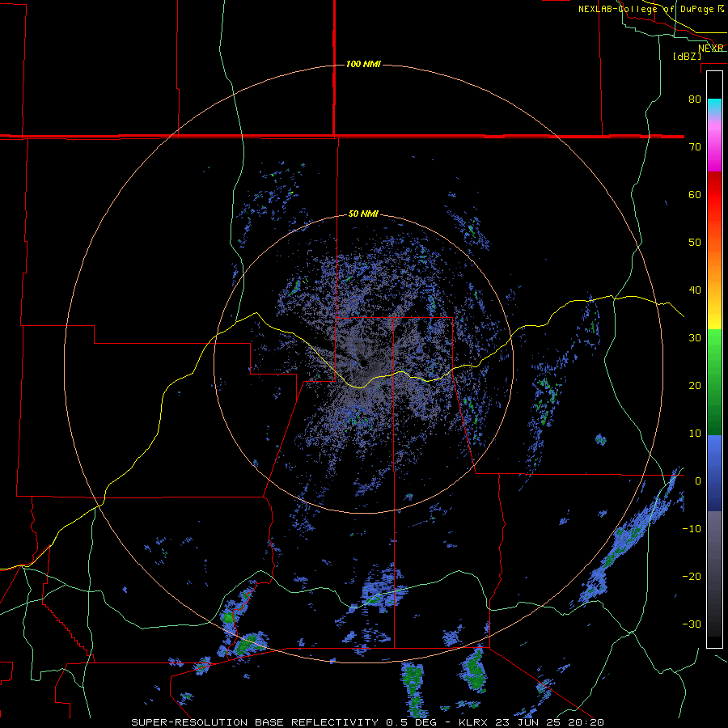Click the -10 value on color scale
This screenshot has width=728, height=728.
pyautogui.click(x=692, y=529)
